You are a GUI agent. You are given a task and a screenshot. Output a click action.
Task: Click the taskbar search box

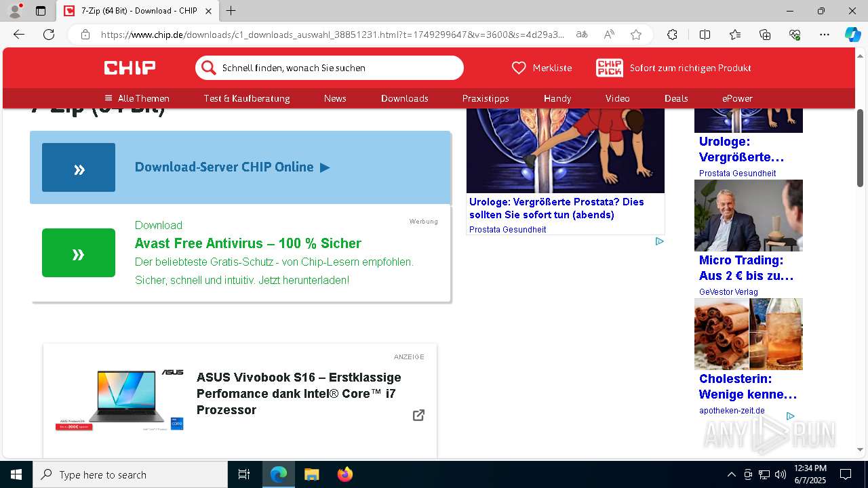[x=130, y=474]
